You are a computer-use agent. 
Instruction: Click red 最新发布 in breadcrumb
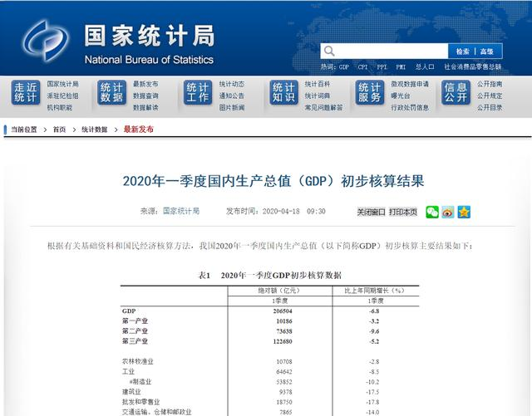click(x=139, y=130)
